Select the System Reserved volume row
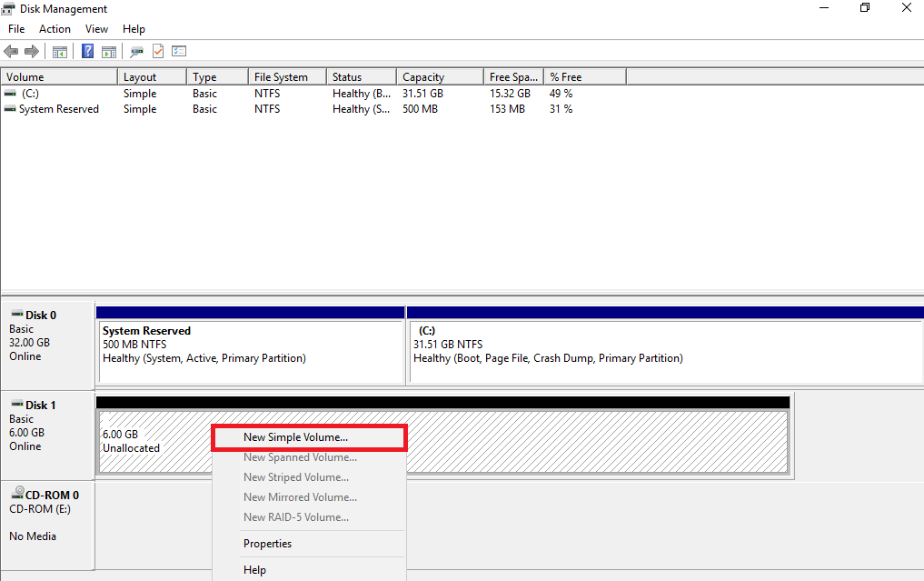The height and width of the screenshot is (581, 924). click(x=58, y=109)
